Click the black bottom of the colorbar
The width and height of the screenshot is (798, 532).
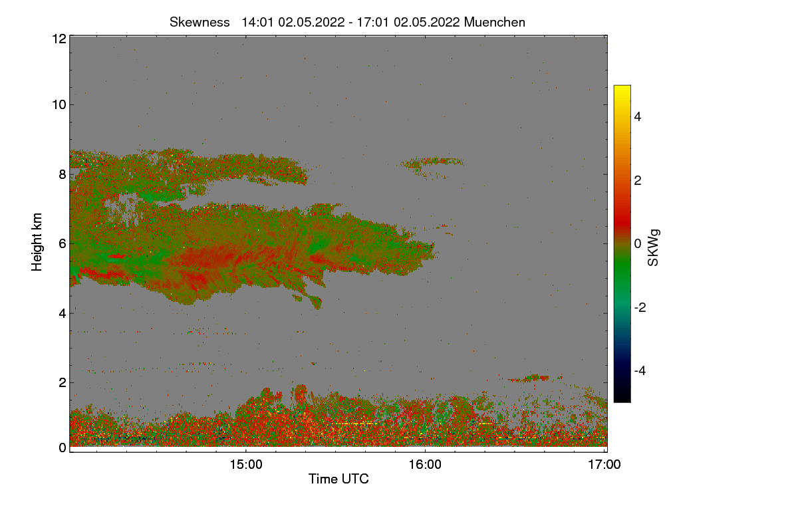(x=622, y=396)
